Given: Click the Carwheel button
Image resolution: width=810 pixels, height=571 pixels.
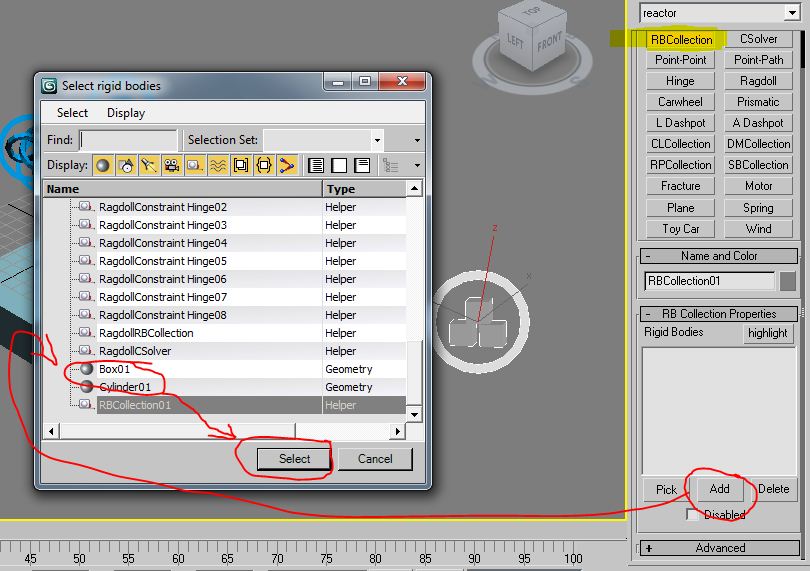Looking at the screenshot, I should [681, 102].
